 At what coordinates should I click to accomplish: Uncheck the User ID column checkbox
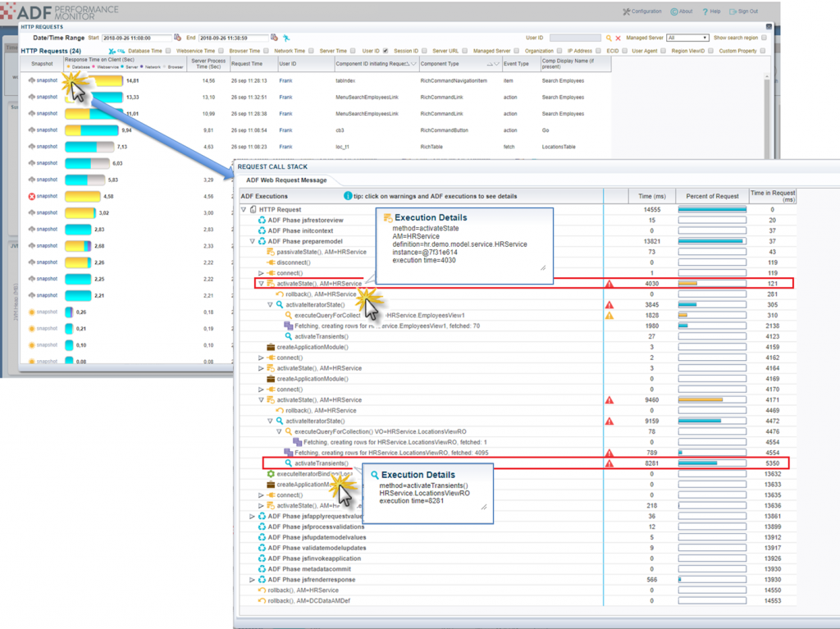click(386, 51)
